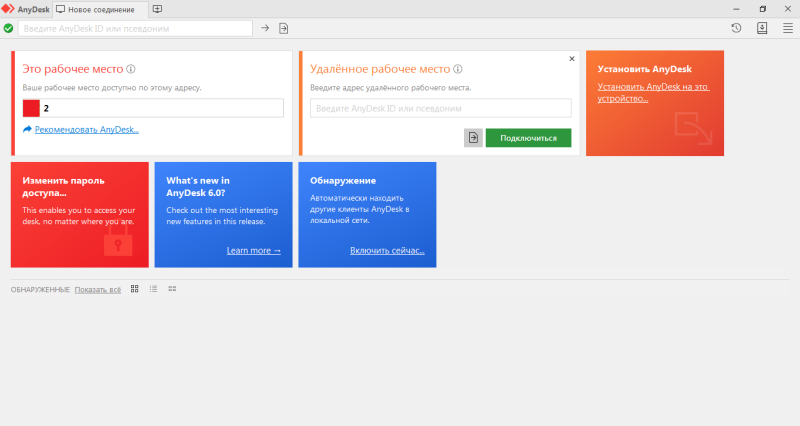Focus the remote desk address input field
This screenshot has height=426, width=800.
click(x=441, y=108)
